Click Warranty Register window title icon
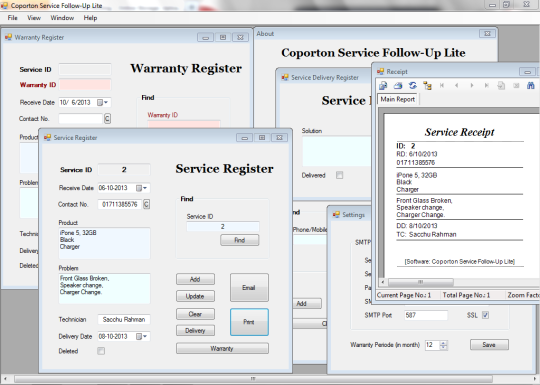Viewport: 540px width, 385px height. (x=8, y=37)
